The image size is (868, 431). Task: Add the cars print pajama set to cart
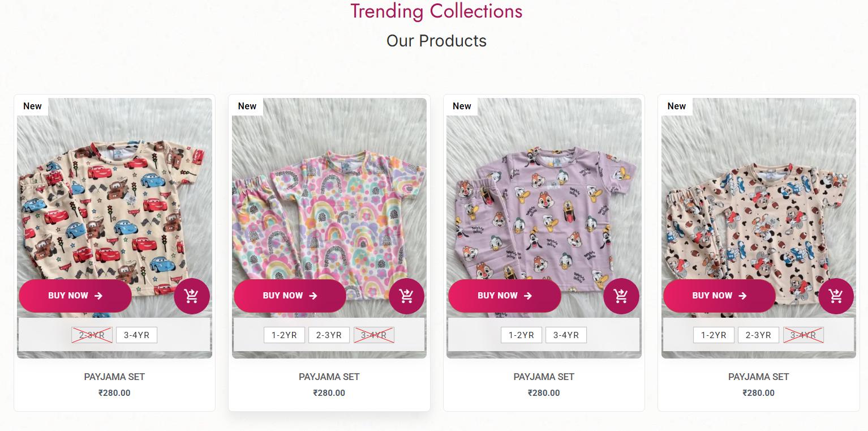pos(192,296)
